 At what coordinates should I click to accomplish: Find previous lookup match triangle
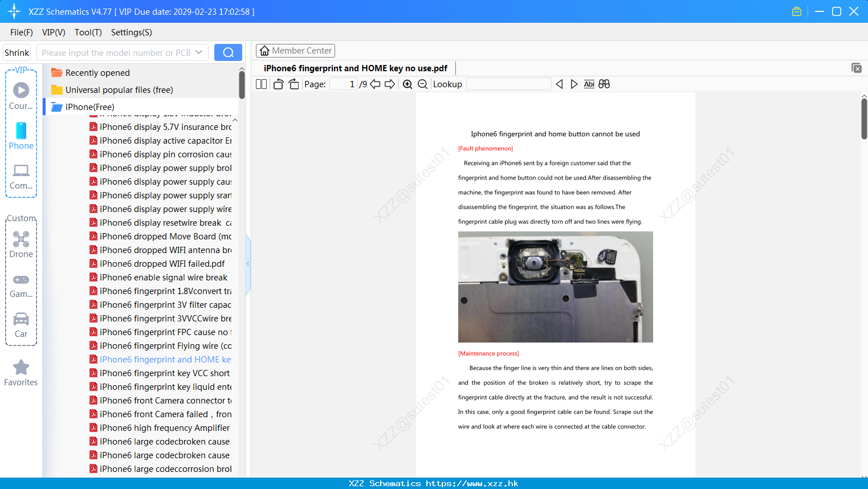559,84
